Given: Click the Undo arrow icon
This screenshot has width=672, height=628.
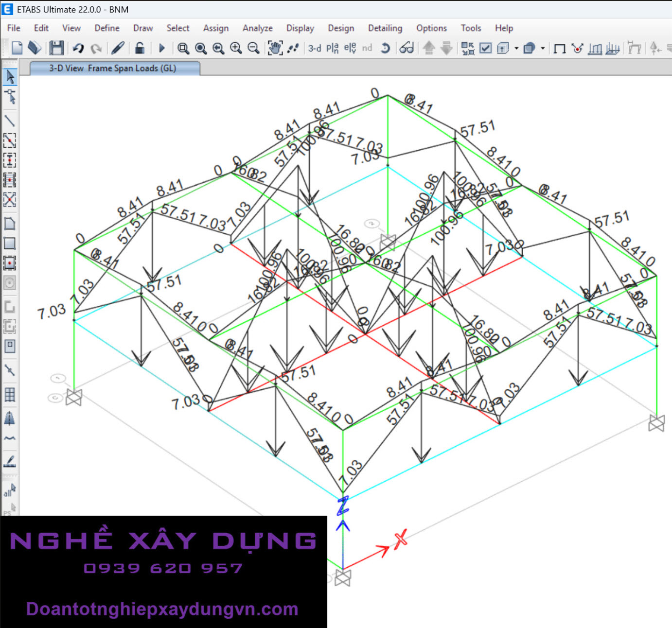Looking at the screenshot, I should (x=78, y=48).
